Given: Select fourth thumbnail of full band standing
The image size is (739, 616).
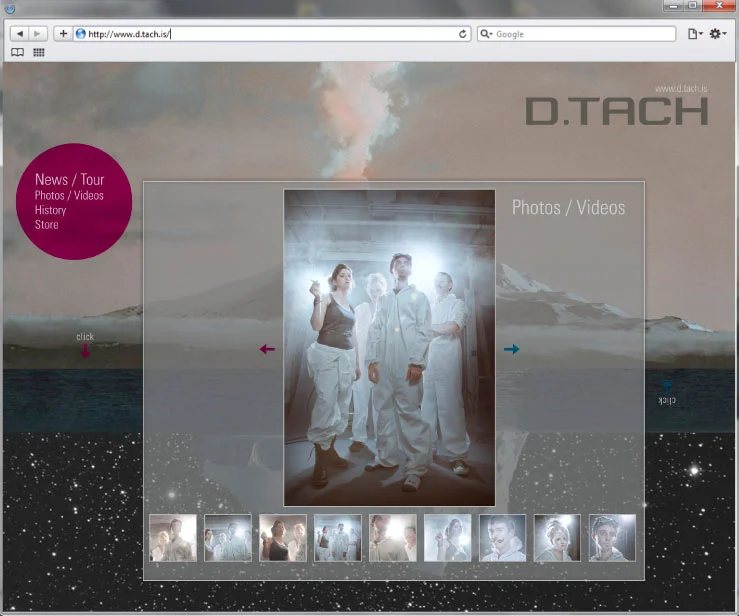Looking at the screenshot, I should 337,538.
